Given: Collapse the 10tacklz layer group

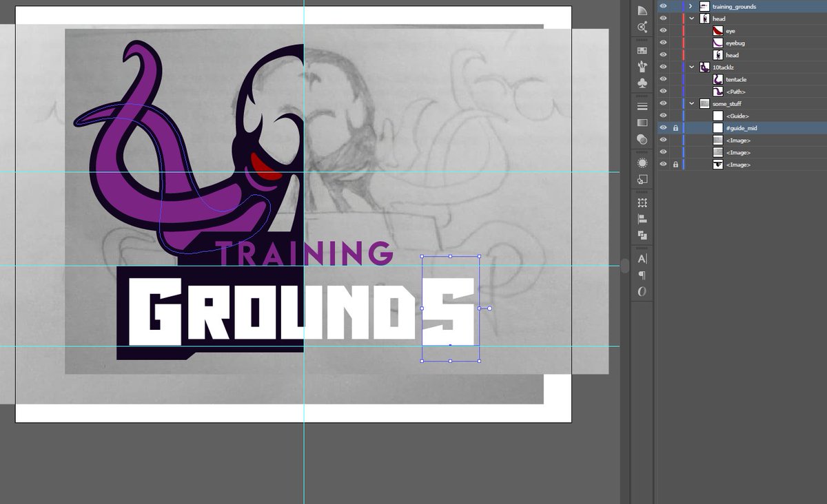Looking at the screenshot, I should click(x=691, y=67).
